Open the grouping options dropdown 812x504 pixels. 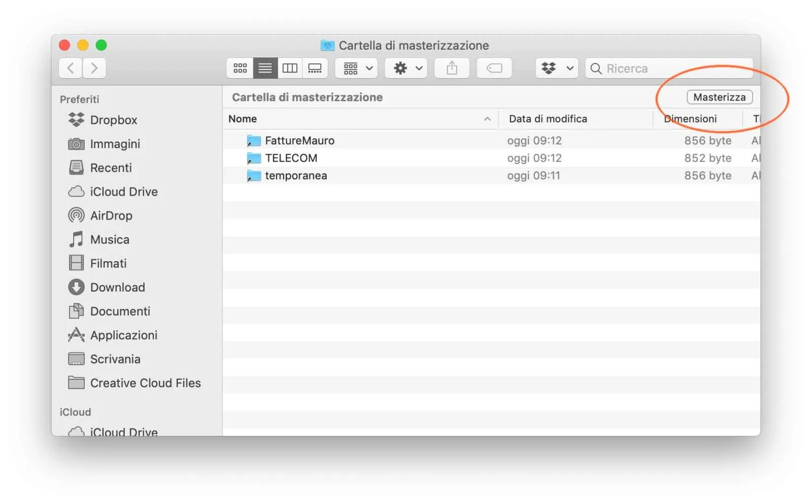pos(356,68)
